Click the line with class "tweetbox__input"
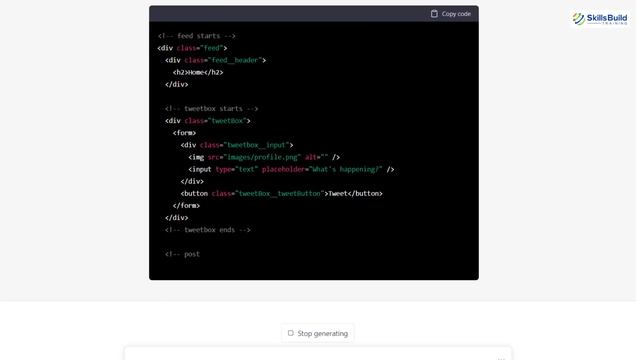The image size is (640, 360). 237,145
